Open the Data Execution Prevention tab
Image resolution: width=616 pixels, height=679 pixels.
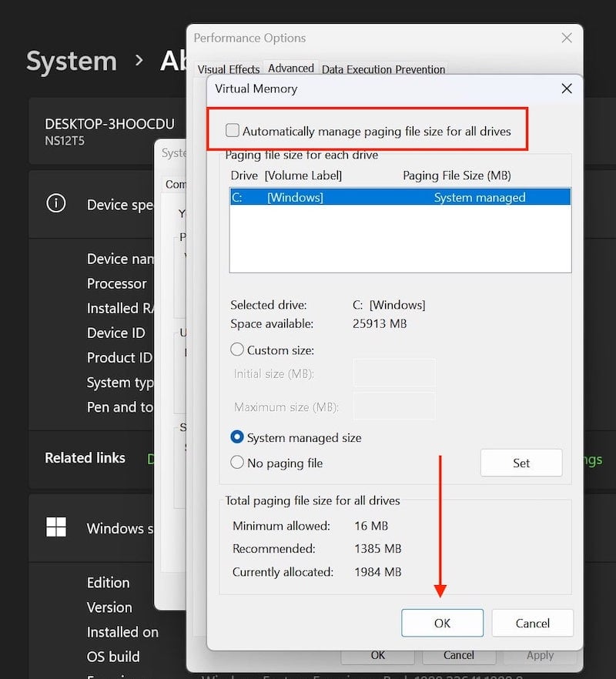[383, 69]
